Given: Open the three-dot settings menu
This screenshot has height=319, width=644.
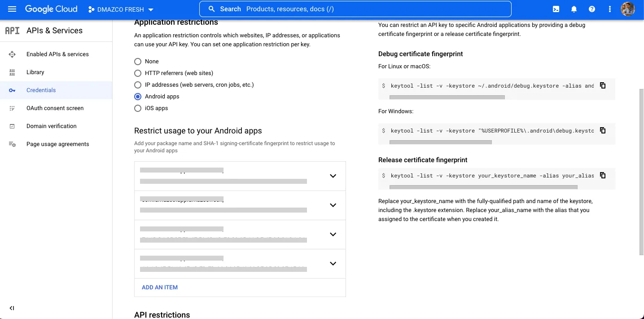Looking at the screenshot, I should pyautogui.click(x=610, y=9).
